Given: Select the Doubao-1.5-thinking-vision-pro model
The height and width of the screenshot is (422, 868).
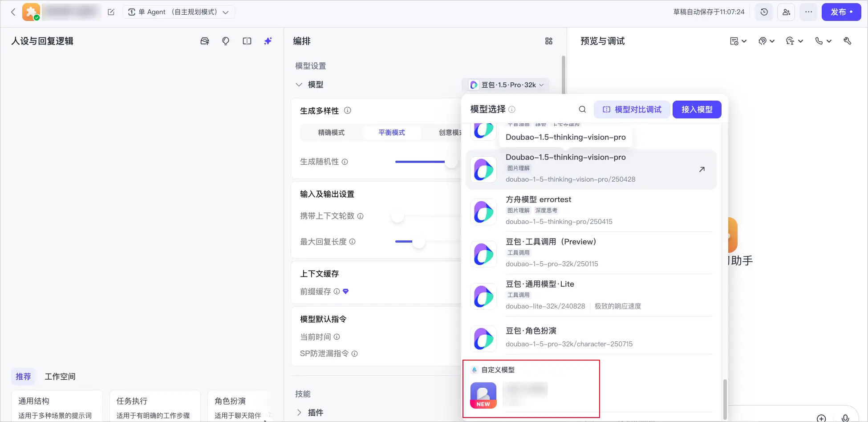Looking at the screenshot, I should point(591,169).
